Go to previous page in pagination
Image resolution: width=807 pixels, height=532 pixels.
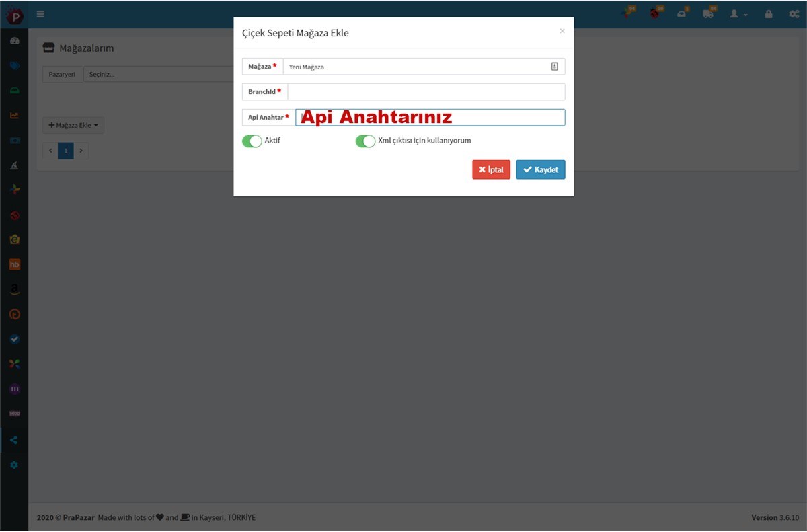pyautogui.click(x=50, y=151)
